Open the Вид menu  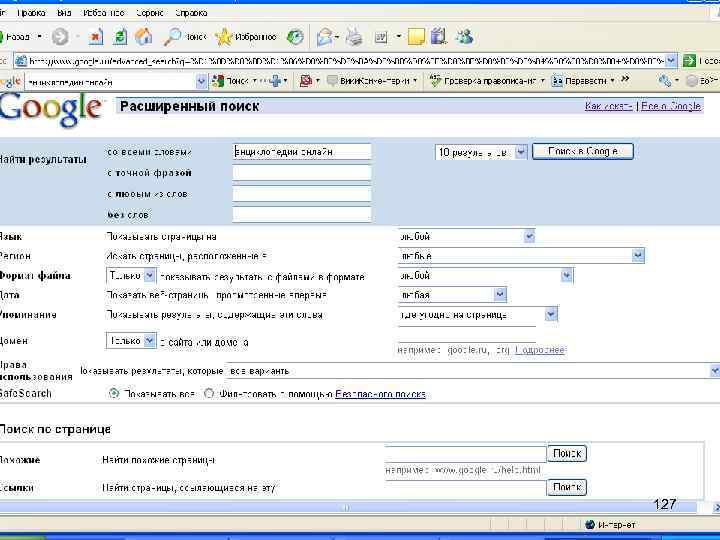click(64, 13)
